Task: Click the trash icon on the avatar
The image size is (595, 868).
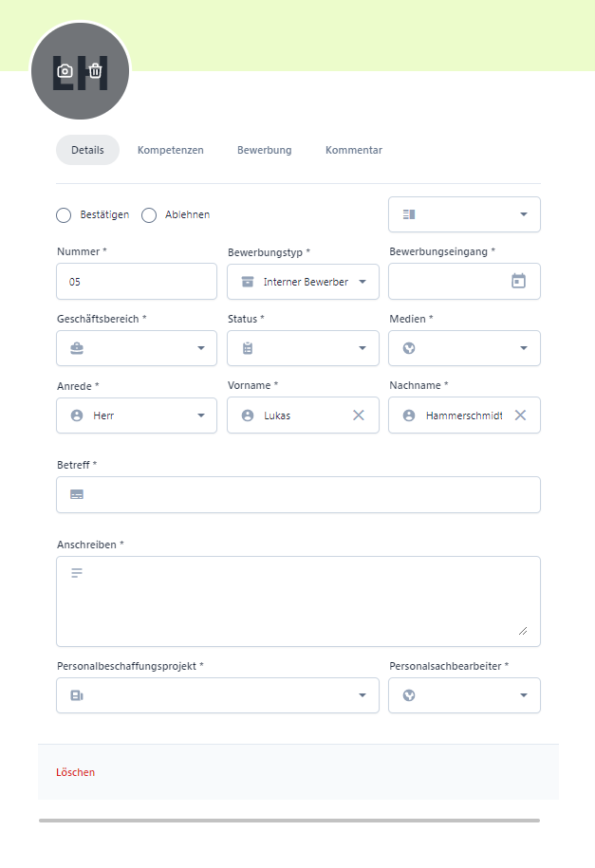Action: pos(95,71)
